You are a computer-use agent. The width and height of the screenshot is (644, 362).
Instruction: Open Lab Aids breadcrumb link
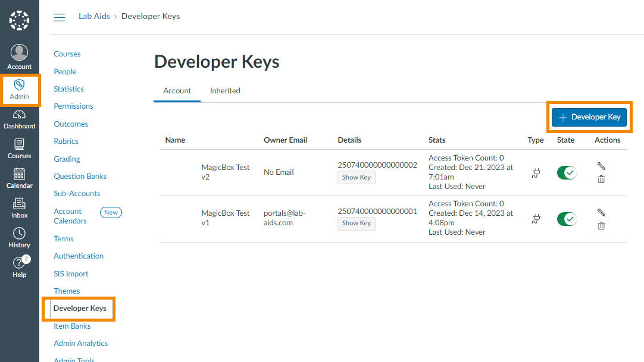(x=94, y=17)
